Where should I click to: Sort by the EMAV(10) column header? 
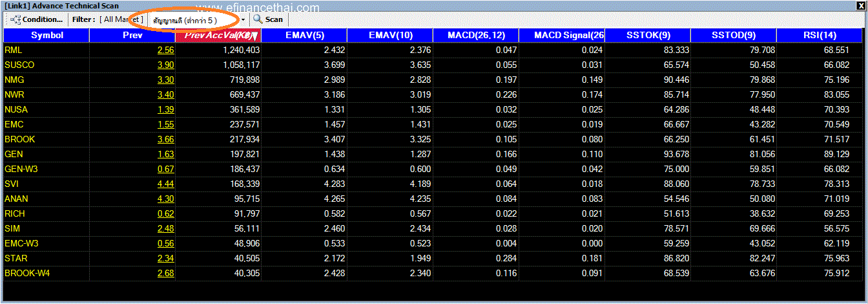pyautogui.click(x=390, y=36)
